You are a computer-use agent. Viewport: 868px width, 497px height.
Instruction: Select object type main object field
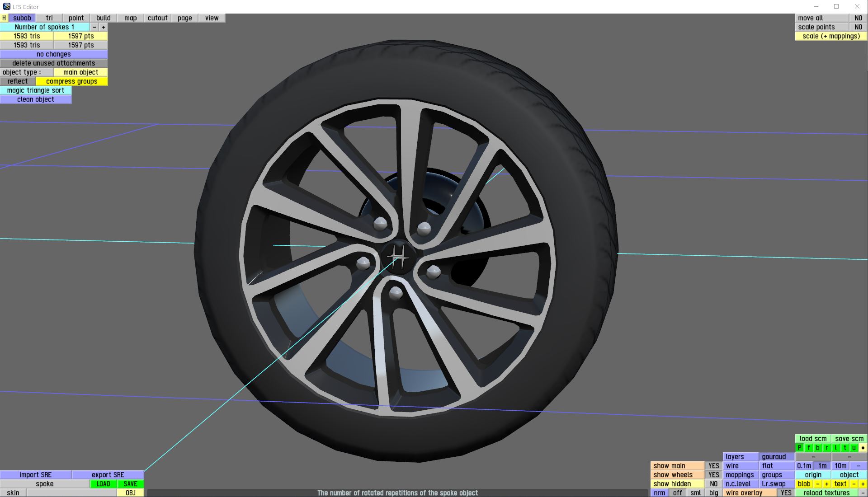click(x=80, y=72)
